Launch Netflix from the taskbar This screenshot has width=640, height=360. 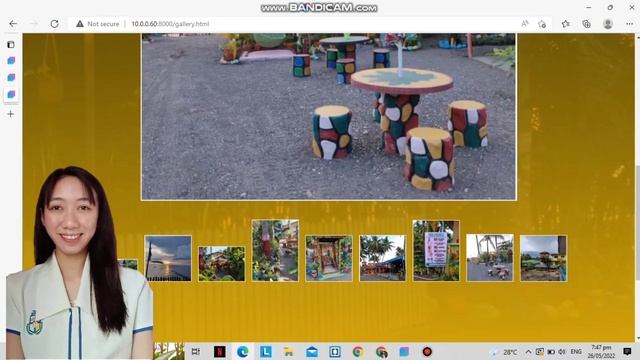point(220,351)
